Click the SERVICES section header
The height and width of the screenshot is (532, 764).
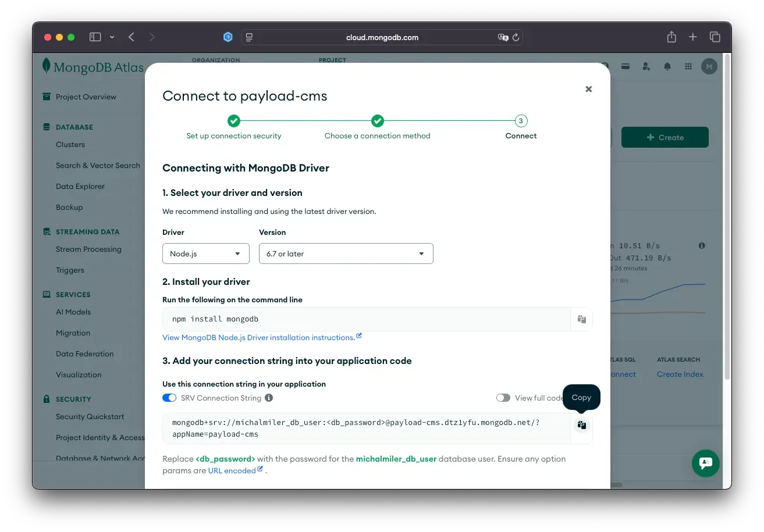click(x=73, y=294)
